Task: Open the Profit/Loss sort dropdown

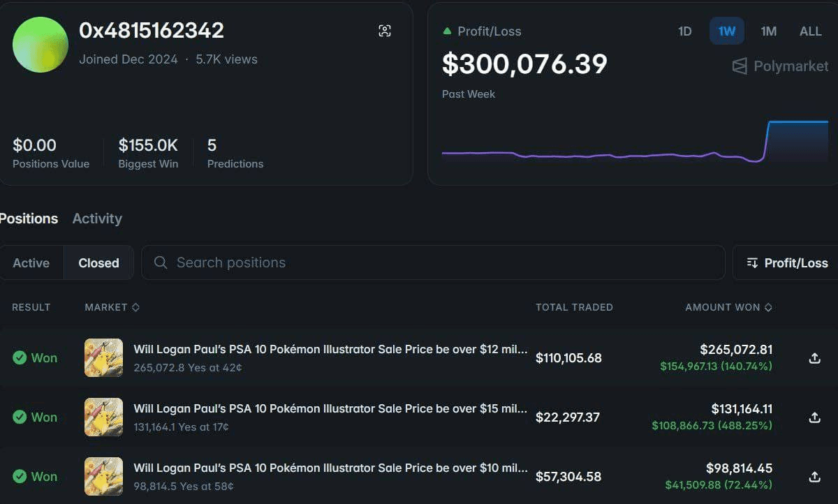Action: coord(787,262)
